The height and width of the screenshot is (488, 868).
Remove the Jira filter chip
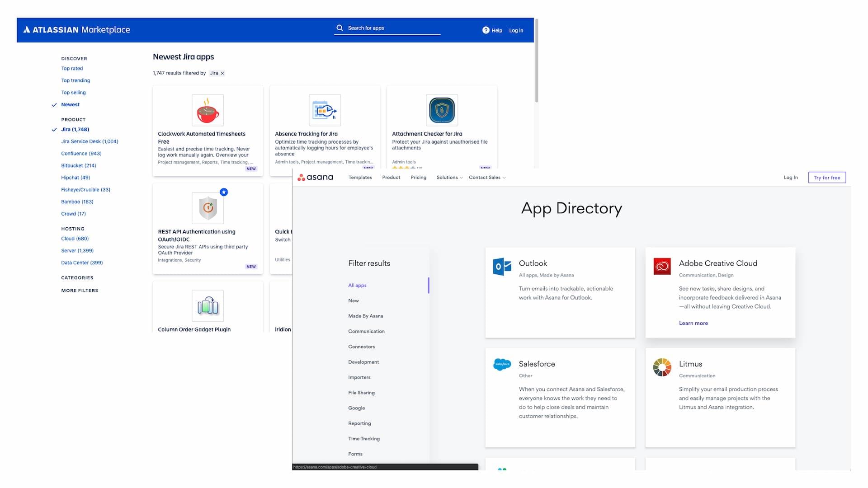coord(222,73)
